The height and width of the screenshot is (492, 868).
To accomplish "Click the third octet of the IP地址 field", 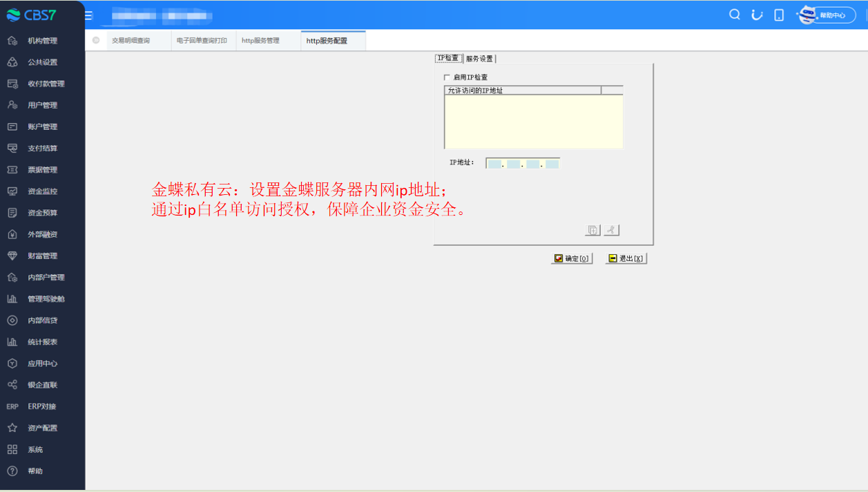I will point(532,164).
